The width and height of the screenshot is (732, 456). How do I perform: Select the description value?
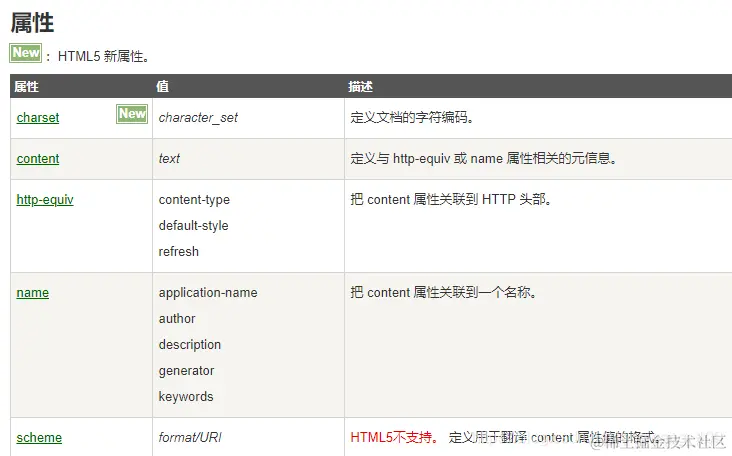(x=190, y=345)
